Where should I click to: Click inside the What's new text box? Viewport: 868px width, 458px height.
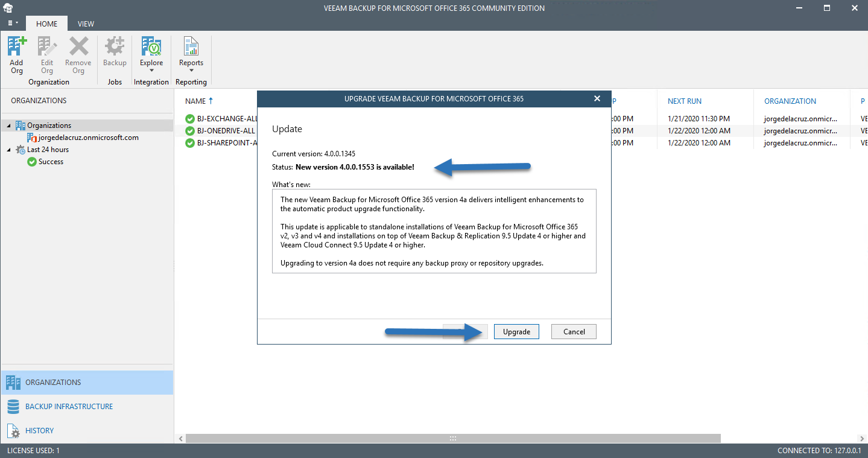(x=434, y=231)
